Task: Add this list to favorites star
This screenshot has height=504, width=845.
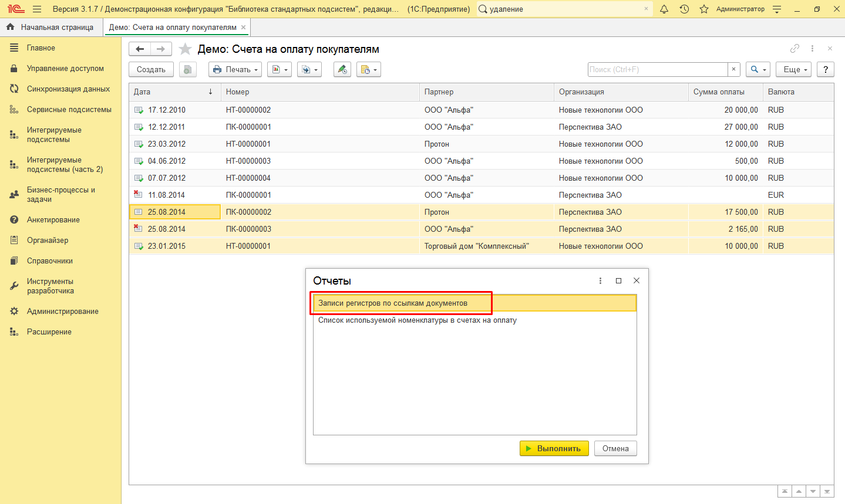Action: click(185, 49)
